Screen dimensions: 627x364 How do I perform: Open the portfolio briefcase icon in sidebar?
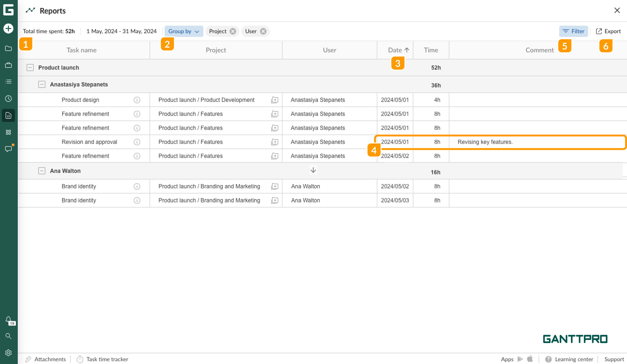click(8, 65)
